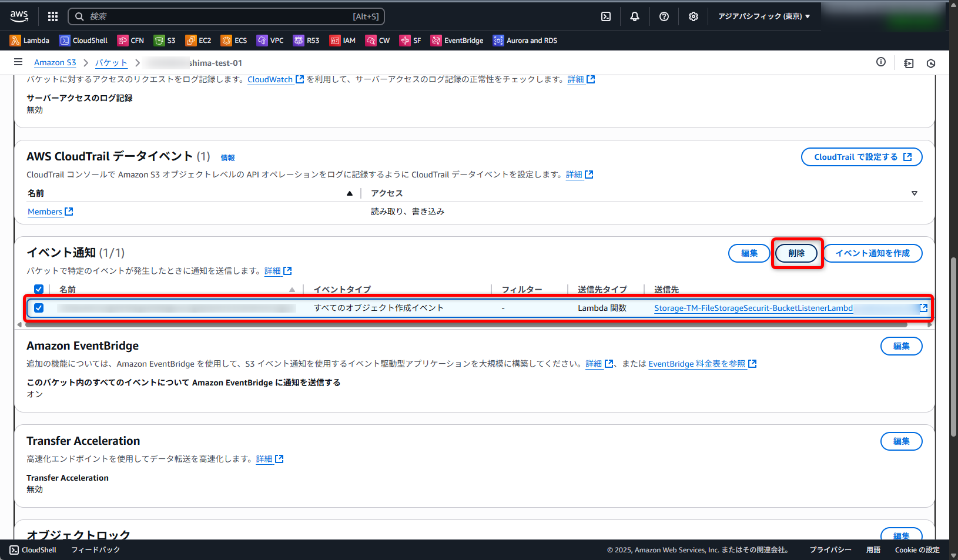
Task: Open EventBridge shortcut in favorites bar
Action: 457,41
